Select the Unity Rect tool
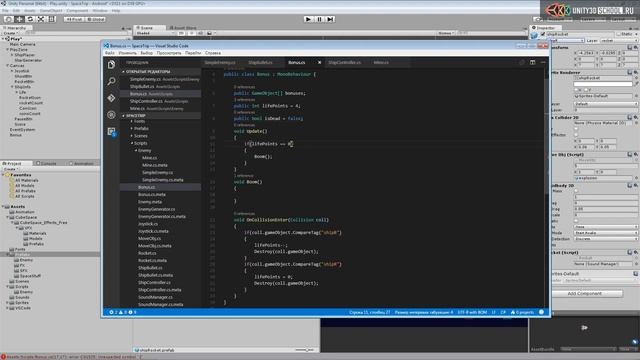The width and height of the screenshot is (640, 360). click(x=52, y=19)
